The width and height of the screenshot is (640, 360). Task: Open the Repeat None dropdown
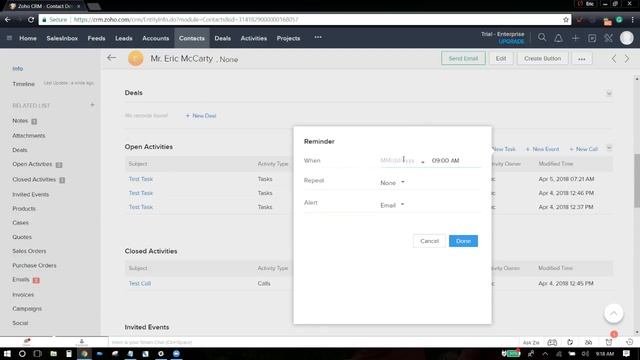pos(392,182)
